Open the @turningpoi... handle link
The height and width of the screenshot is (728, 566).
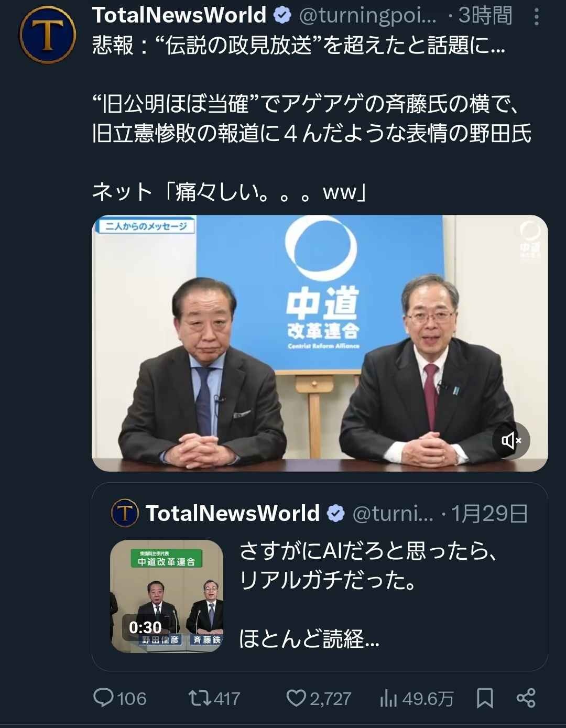(x=367, y=16)
